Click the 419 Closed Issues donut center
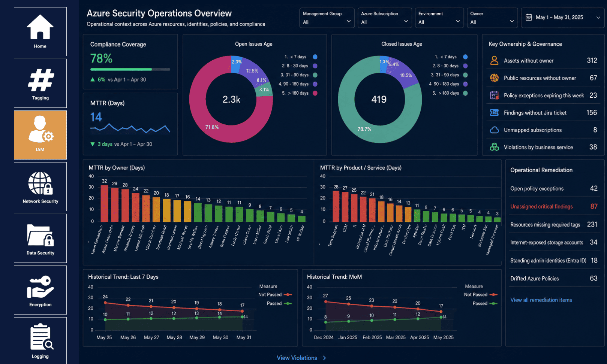The height and width of the screenshot is (364, 607). 379,99
